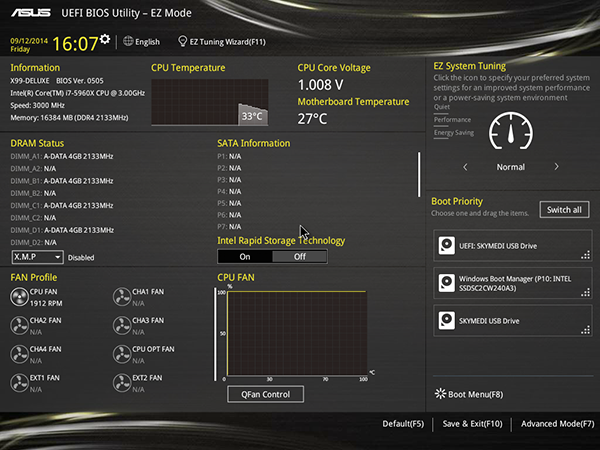Image resolution: width=600 pixels, height=450 pixels.
Task: Switch to Advanced Mode(F7)
Action: point(558,424)
